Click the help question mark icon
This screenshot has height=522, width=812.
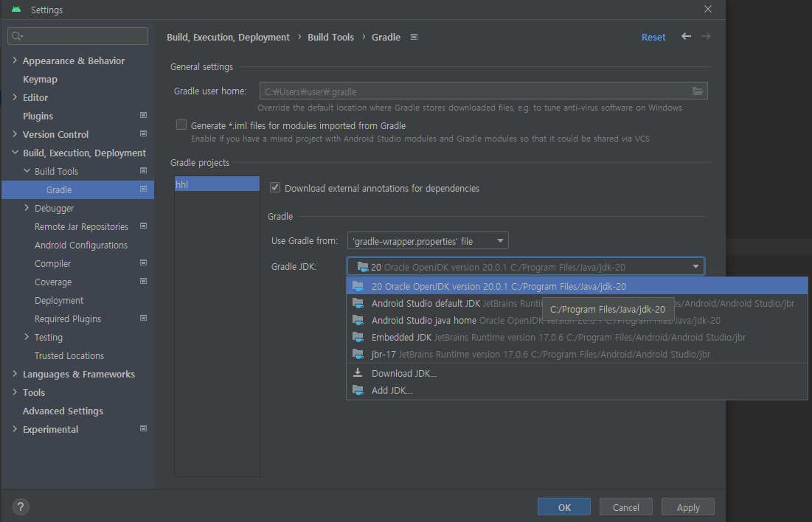(x=21, y=507)
